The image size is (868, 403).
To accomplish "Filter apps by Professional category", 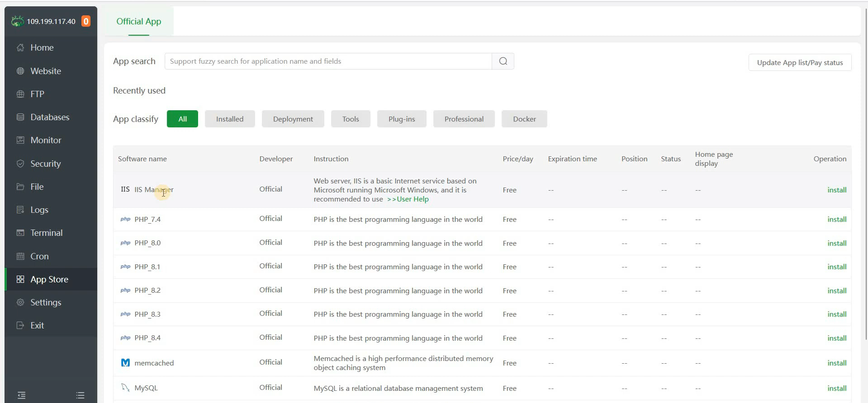I will [464, 119].
